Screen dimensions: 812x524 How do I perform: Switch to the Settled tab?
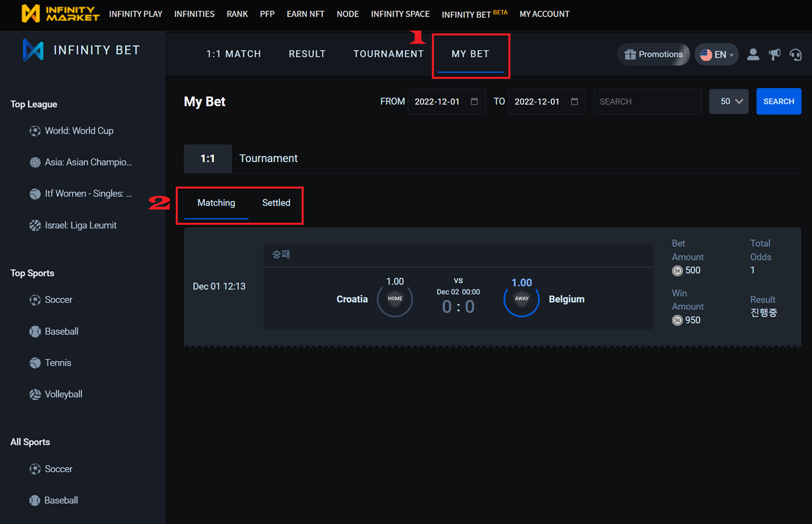click(x=276, y=203)
